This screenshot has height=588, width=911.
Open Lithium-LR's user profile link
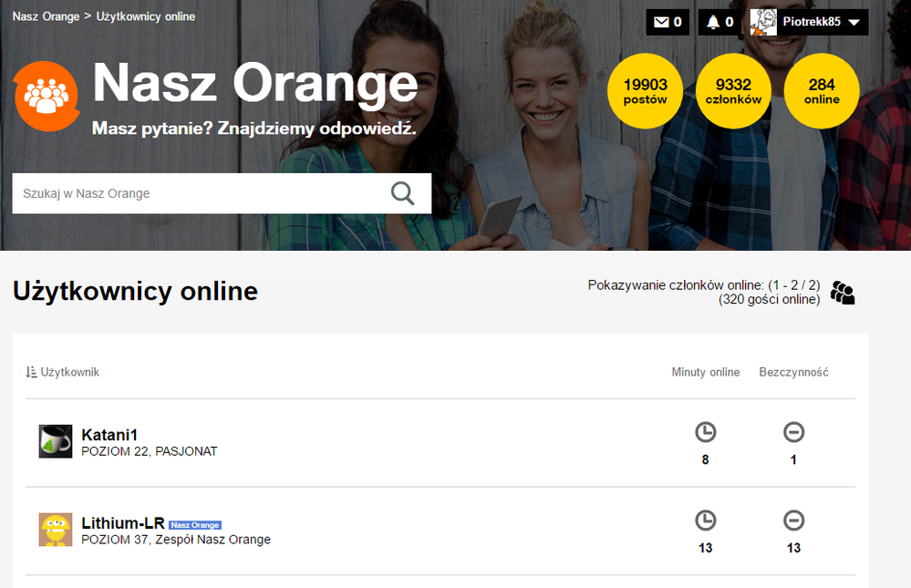coord(123,522)
